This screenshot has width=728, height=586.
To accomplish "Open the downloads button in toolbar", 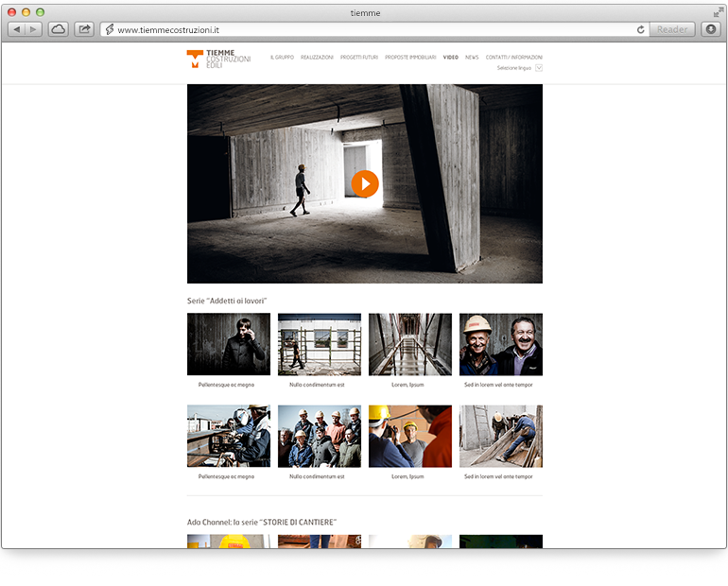I will tap(711, 29).
